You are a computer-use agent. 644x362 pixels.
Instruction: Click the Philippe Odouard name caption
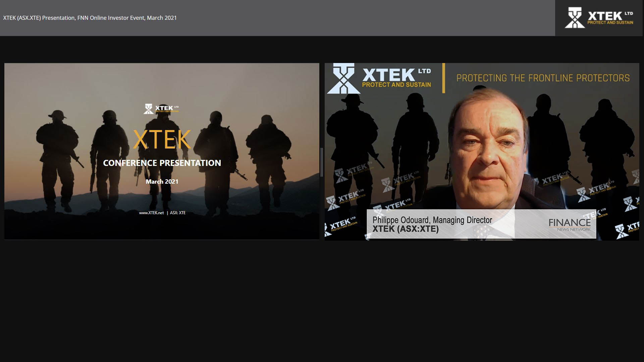432,220
